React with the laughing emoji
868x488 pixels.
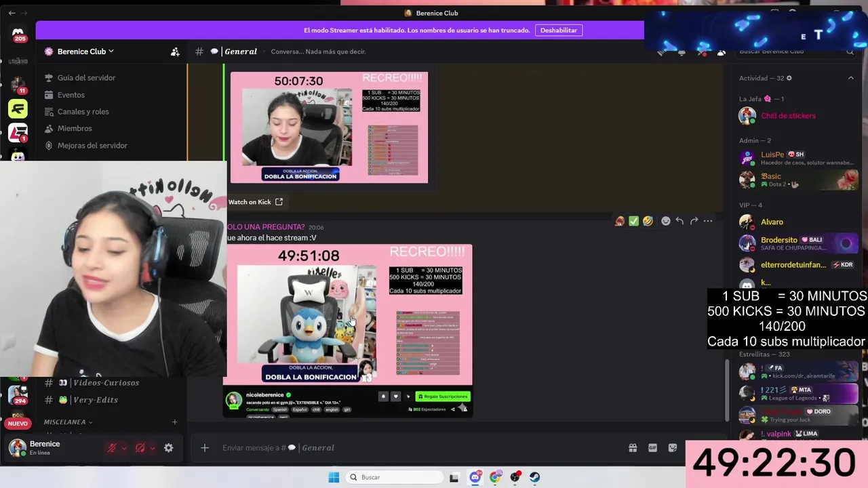tap(648, 221)
